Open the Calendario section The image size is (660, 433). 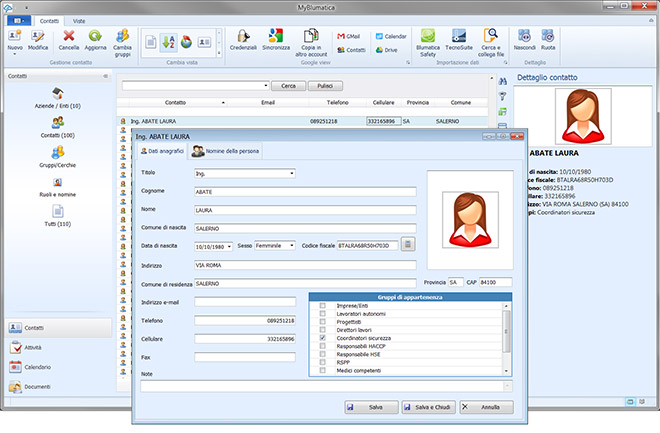tap(59, 367)
